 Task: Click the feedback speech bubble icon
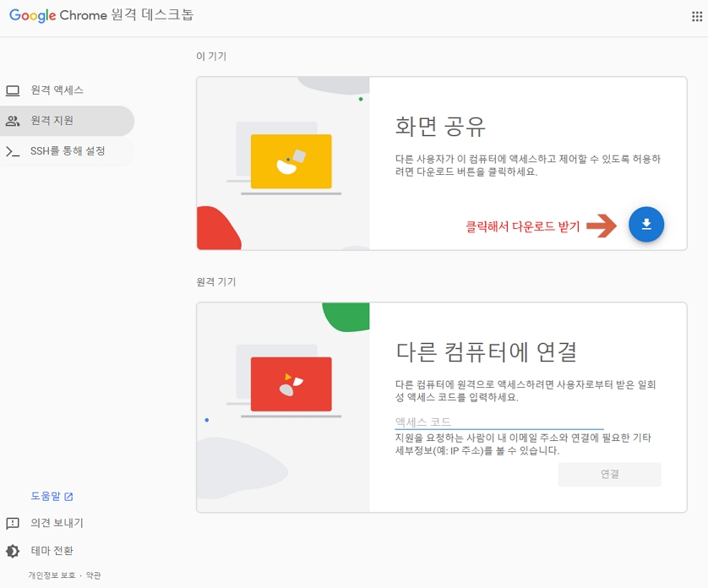[x=13, y=524]
